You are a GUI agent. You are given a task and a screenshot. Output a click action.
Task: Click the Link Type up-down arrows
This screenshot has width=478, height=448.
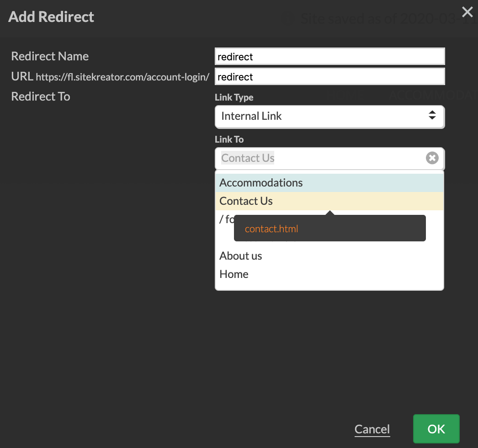432,116
